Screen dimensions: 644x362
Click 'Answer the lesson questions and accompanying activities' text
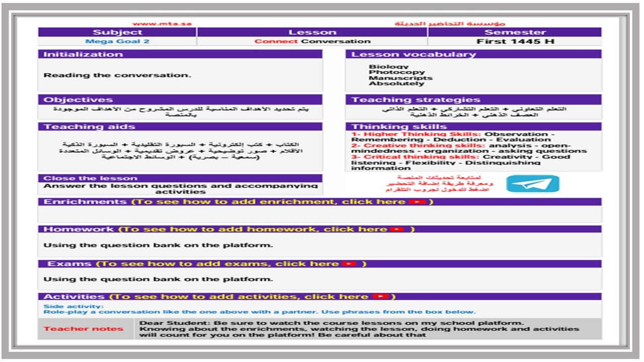[181, 189]
